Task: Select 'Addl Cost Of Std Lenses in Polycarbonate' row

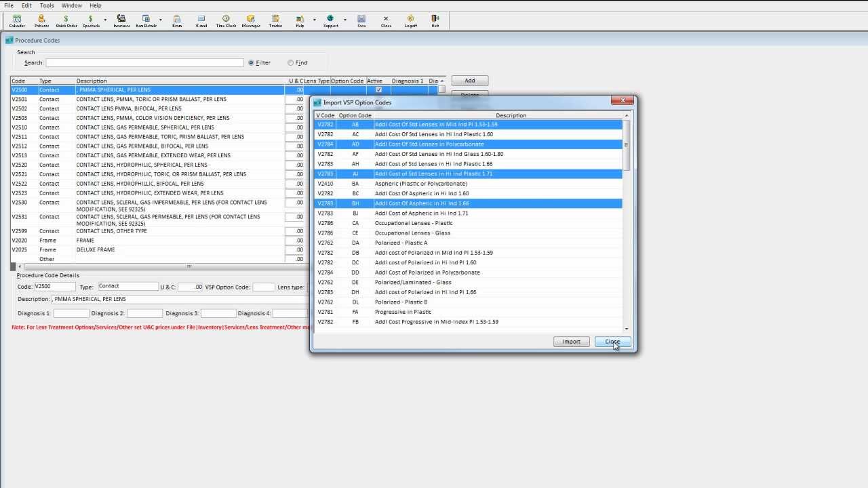Action: coord(469,144)
